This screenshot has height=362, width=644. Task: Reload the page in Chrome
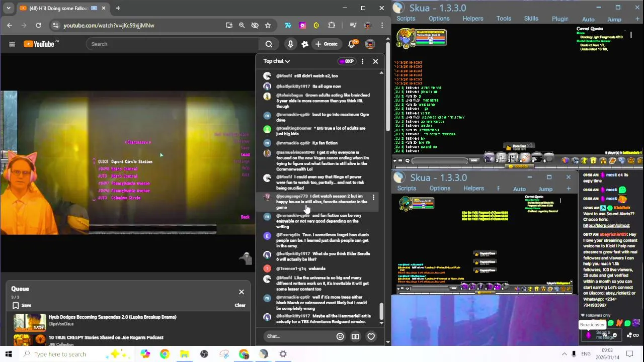[38, 25]
